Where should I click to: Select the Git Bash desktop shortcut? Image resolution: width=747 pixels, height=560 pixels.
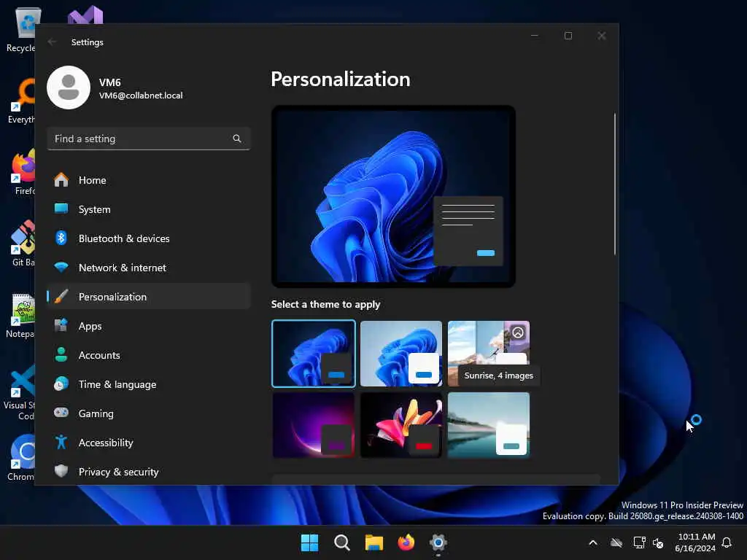tap(21, 244)
